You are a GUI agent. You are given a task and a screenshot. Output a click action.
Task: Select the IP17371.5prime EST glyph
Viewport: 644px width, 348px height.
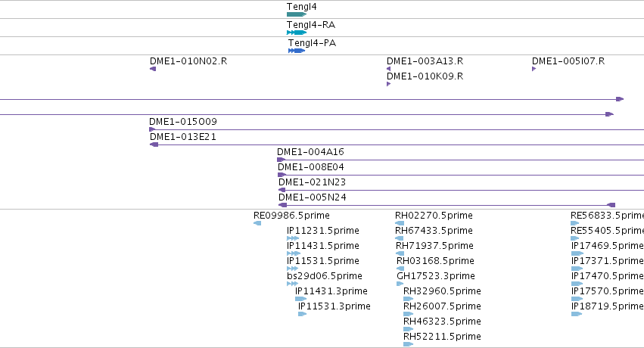click(x=577, y=269)
